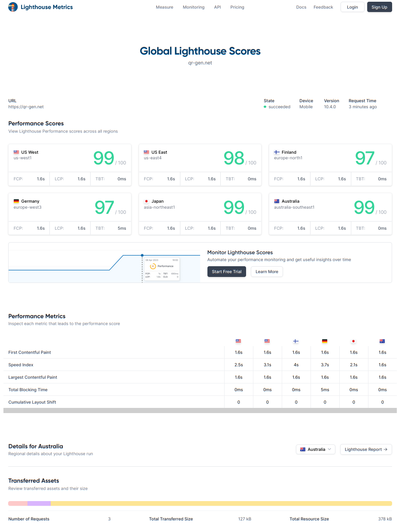The width and height of the screenshot is (411, 532).
Task: Click the arrow icon in Lighthouse Report button
Action: [386, 450]
